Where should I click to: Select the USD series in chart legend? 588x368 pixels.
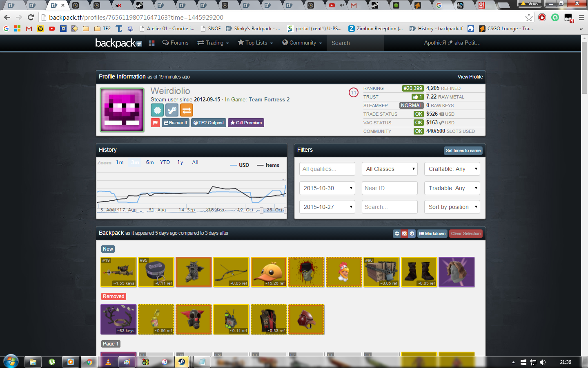point(240,165)
